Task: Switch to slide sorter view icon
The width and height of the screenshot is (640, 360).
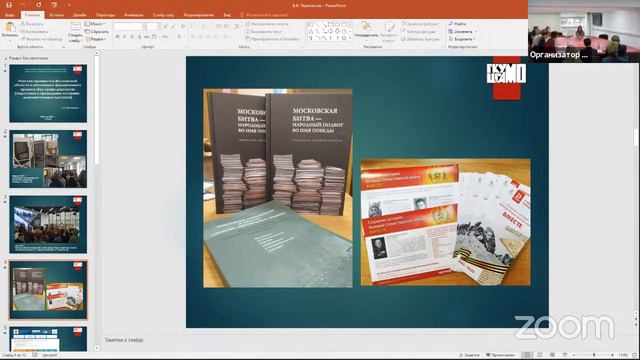Action: click(x=540, y=355)
